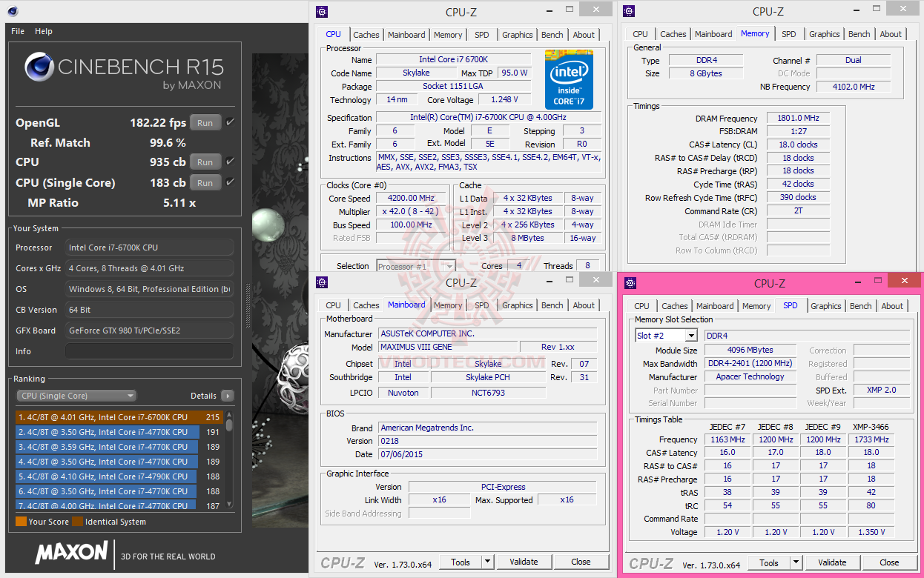This screenshot has width=924, height=578.
Task: Select SPD tab in the Mainboard window
Action: (481, 305)
